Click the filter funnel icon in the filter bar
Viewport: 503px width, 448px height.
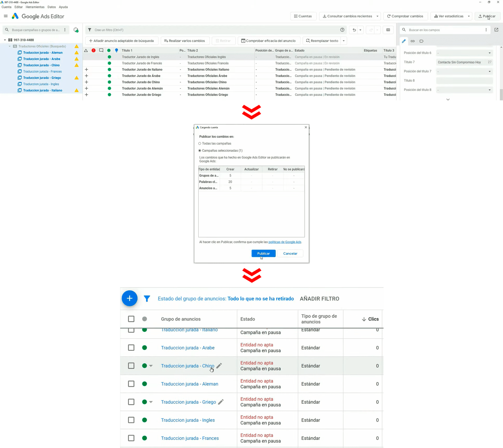pos(90,30)
